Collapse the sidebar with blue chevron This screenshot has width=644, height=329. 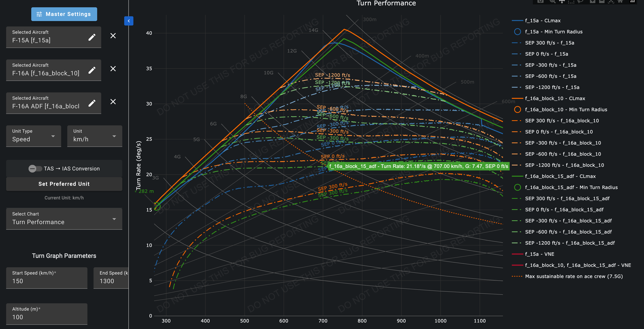point(128,21)
